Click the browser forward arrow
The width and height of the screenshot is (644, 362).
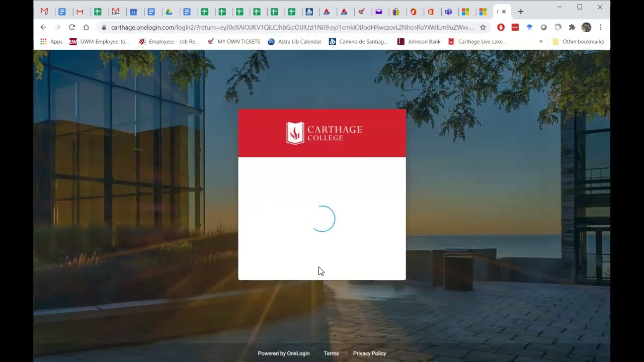pos(57,27)
